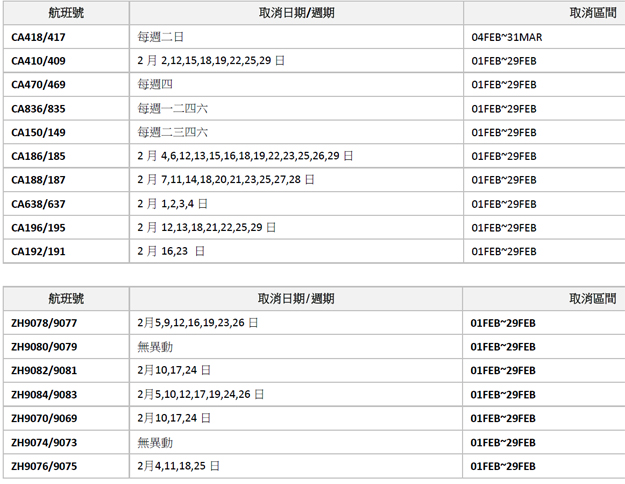
Task: Click flight number ZH9082/9081
Action: coord(44,370)
